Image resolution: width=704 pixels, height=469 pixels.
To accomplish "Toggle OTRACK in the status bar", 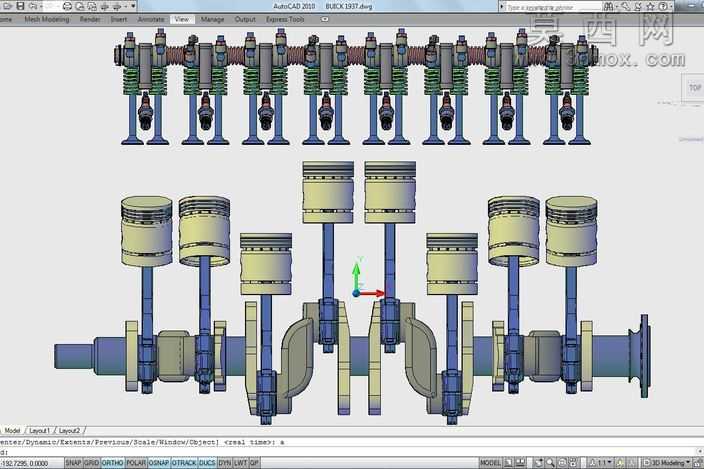I will pyautogui.click(x=184, y=463).
